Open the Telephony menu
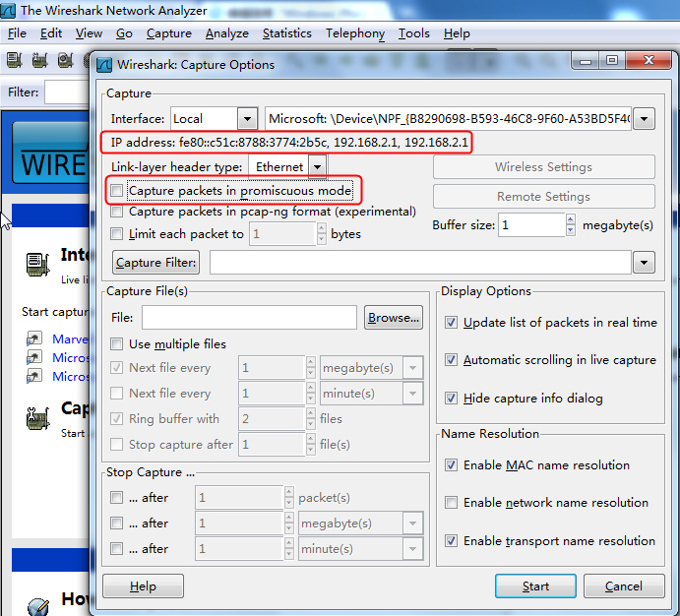The height and width of the screenshot is (616, 680). [x=355, y=33]
